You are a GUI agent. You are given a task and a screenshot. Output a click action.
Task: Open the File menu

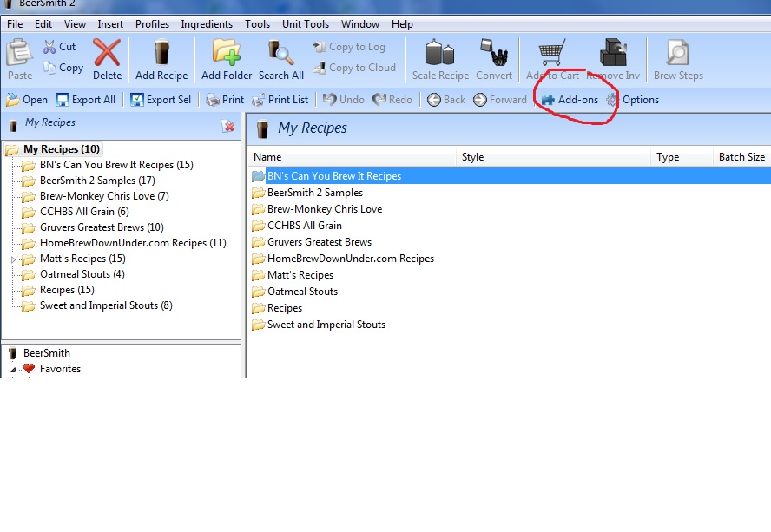tap(15, 24)
